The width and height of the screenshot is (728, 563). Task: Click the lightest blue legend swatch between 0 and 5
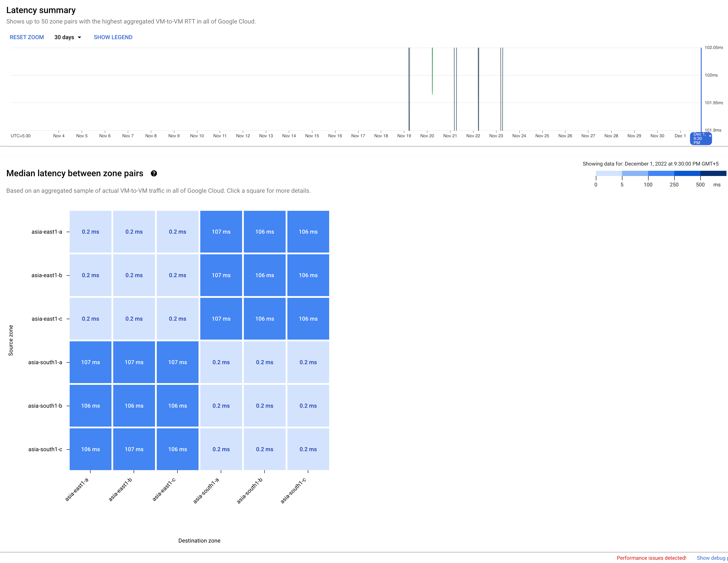609,173
